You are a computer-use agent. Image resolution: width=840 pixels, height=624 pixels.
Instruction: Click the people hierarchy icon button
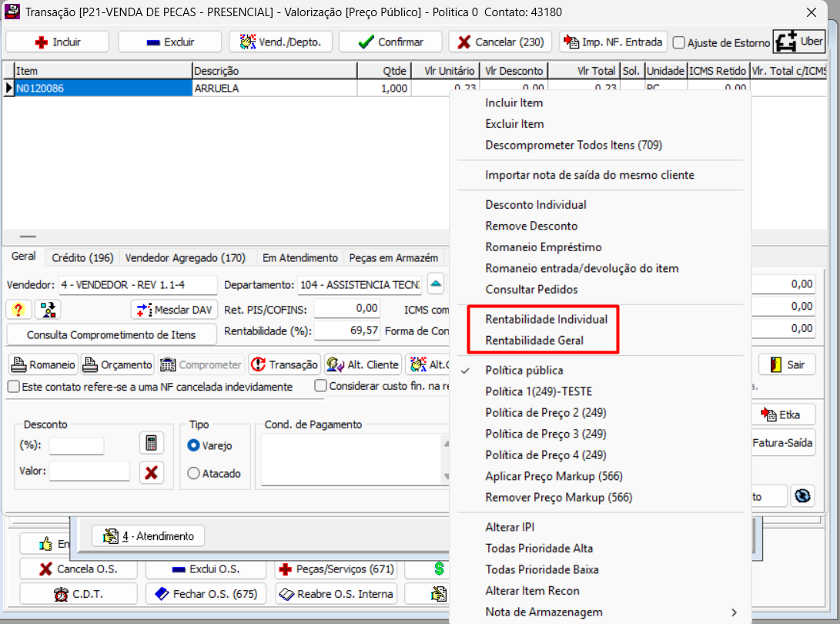(48, 310)
